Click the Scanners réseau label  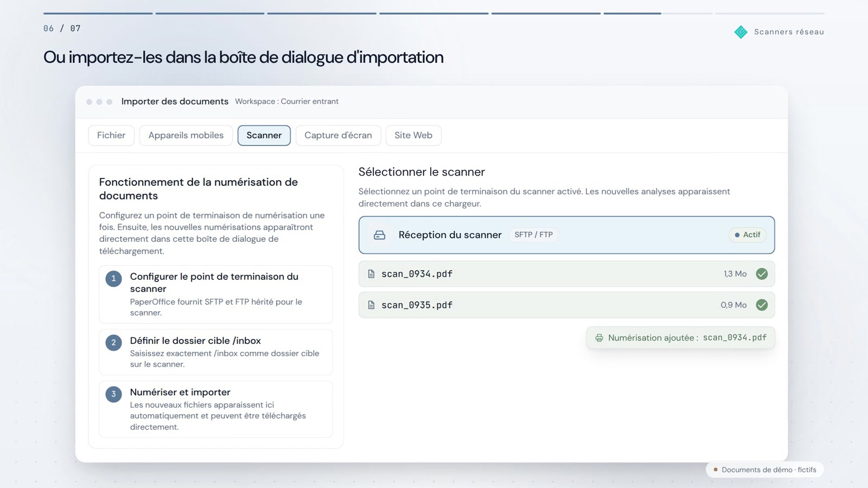789,32
